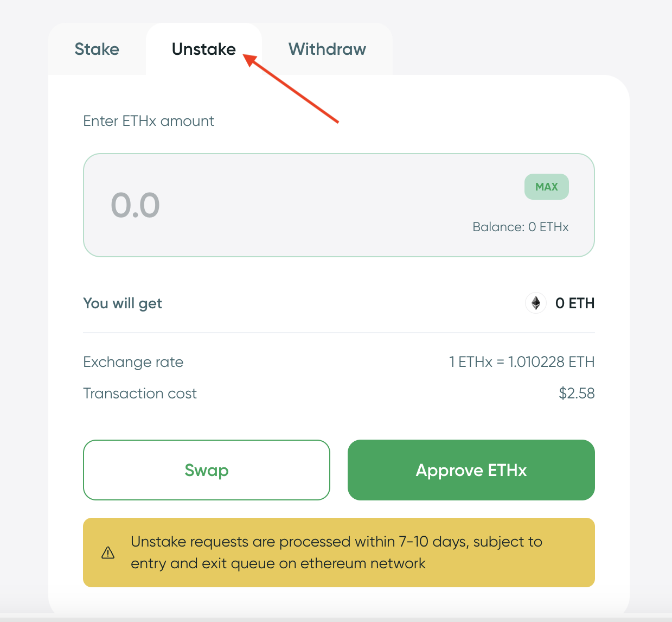Click the Transaction cost label
The width and height of the screenshot is (672, 622).
[140, 393]
